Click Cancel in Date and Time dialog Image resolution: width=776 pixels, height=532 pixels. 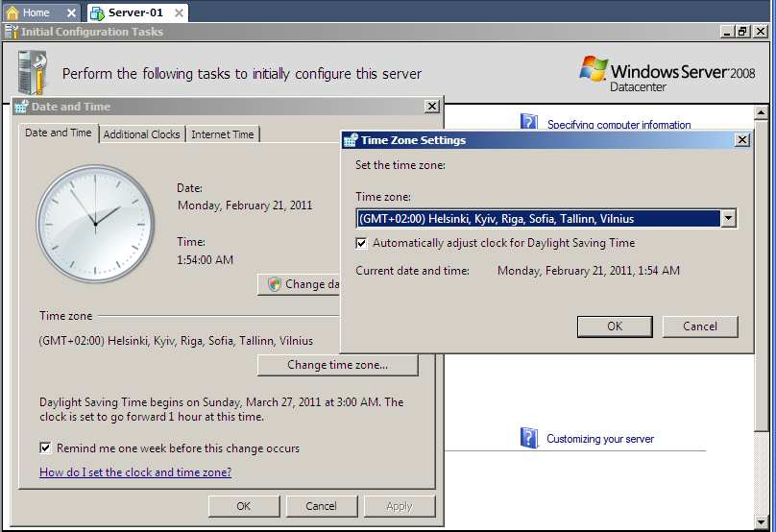(321, 506)
